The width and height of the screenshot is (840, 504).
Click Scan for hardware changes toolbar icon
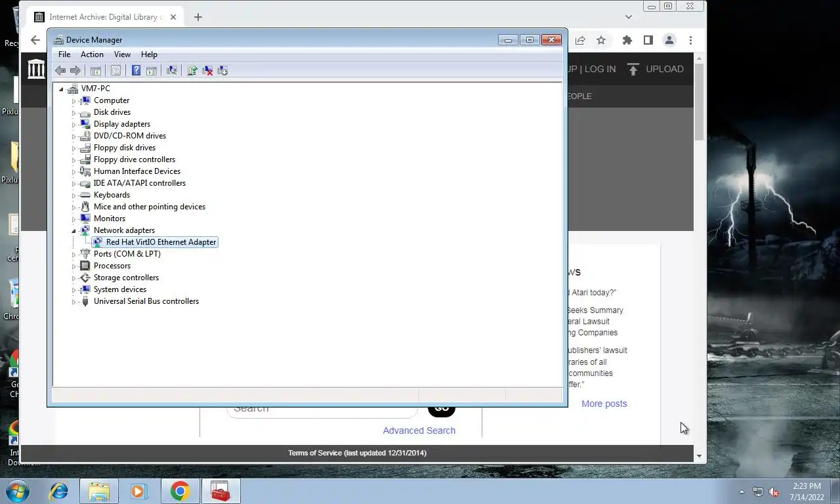click(x=172, y=70)
